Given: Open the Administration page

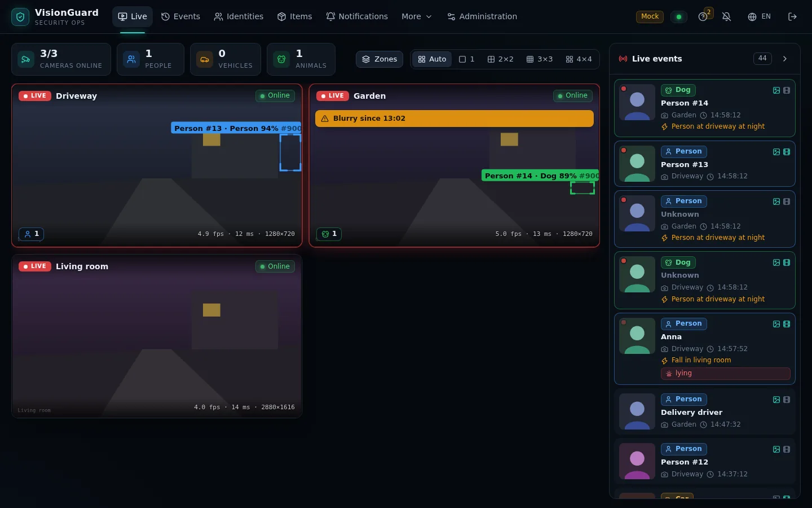Looking at the screenshot, I should [482, 17].
